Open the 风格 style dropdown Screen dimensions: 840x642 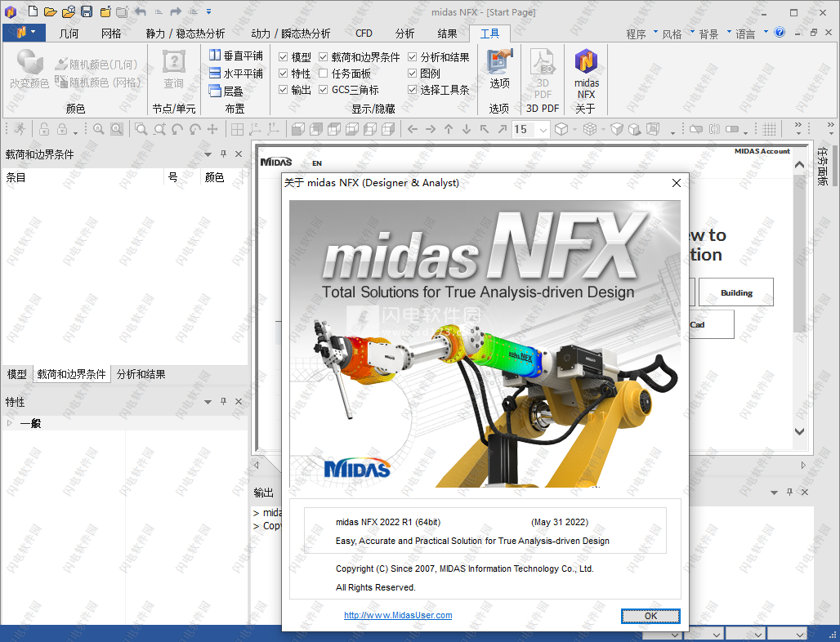click(x=677, y=33)
